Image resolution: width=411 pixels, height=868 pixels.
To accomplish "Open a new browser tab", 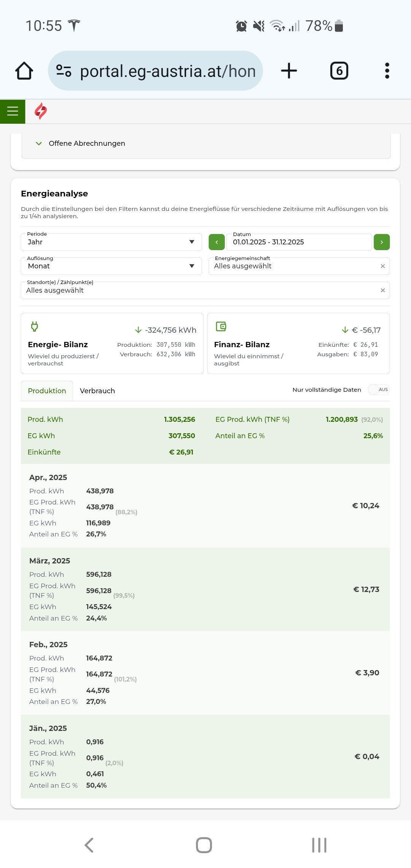I will pos(289,71).
